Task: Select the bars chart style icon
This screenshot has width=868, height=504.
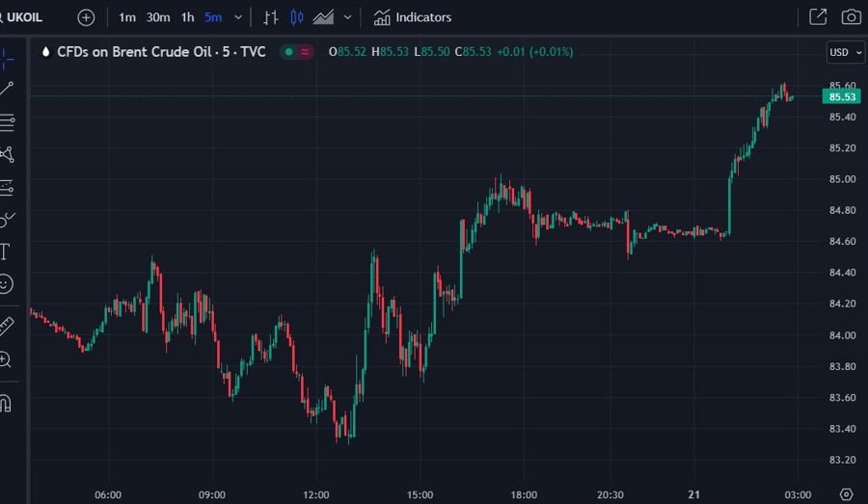Action: (270, 17)
